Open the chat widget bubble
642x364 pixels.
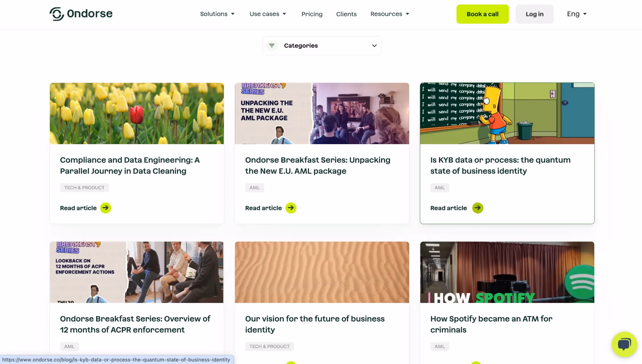point(624,344)
